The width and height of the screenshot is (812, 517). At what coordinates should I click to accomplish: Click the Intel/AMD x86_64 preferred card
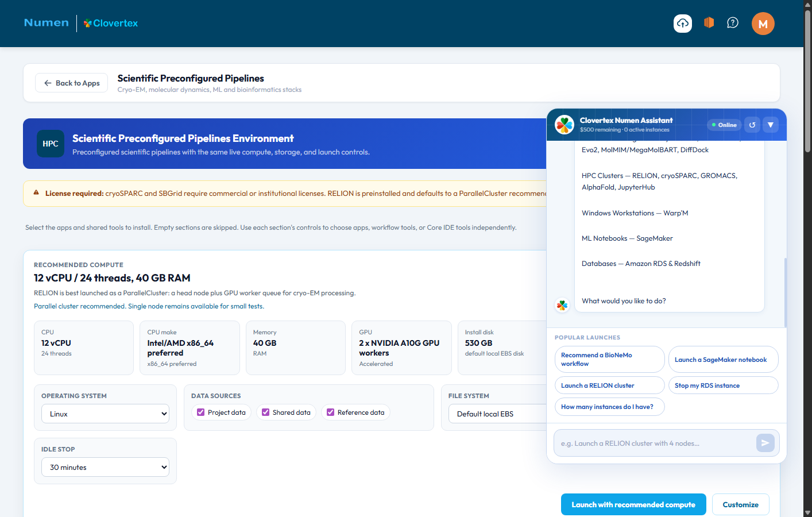click(190, 348)
